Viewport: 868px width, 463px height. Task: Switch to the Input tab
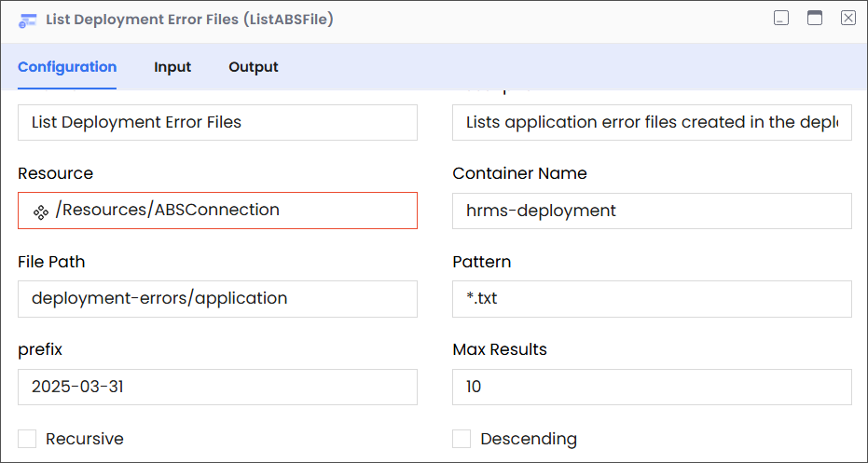point(172,67)
